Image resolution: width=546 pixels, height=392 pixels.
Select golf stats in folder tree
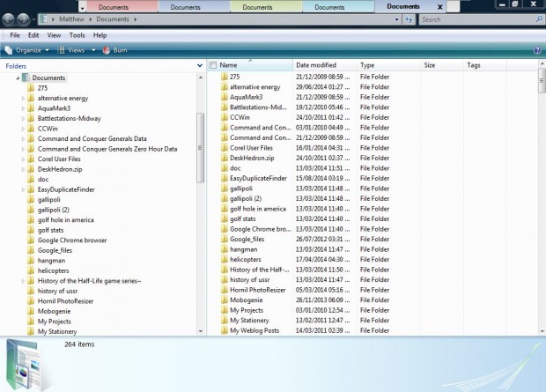pyautogui.click(x=50, y=230)
